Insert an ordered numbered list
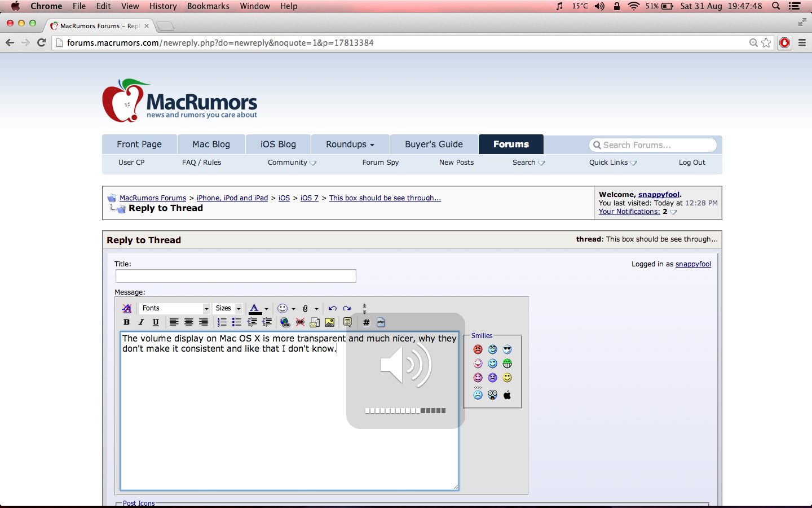Image resolution: width=812 pixels, height=508 pixels. 222,322
